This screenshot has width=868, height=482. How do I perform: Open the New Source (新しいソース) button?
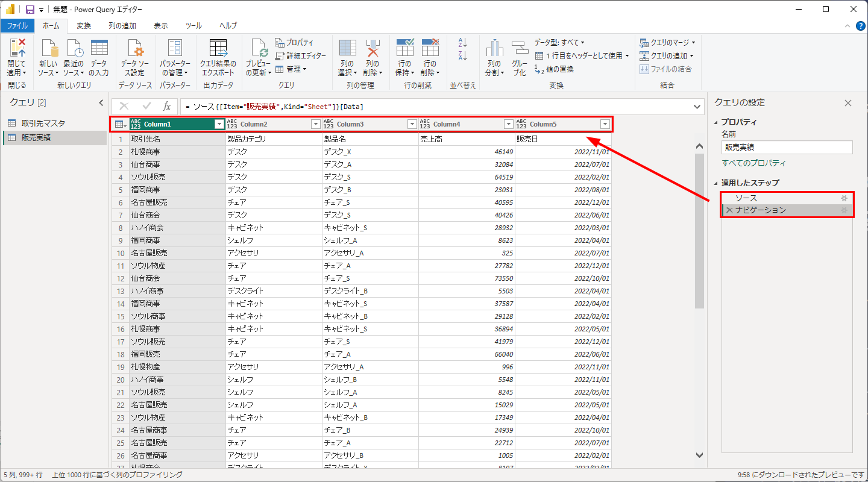[x=48, y=58]
